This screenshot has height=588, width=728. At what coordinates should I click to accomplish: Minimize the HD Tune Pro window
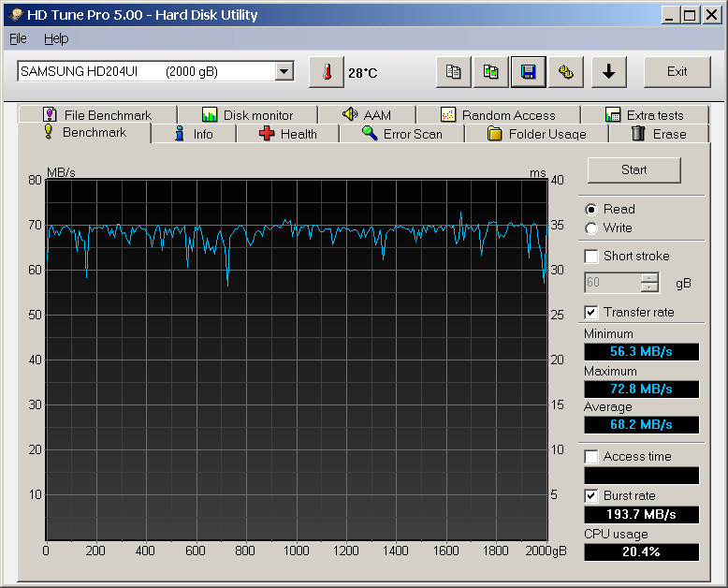tap(669, 15)
